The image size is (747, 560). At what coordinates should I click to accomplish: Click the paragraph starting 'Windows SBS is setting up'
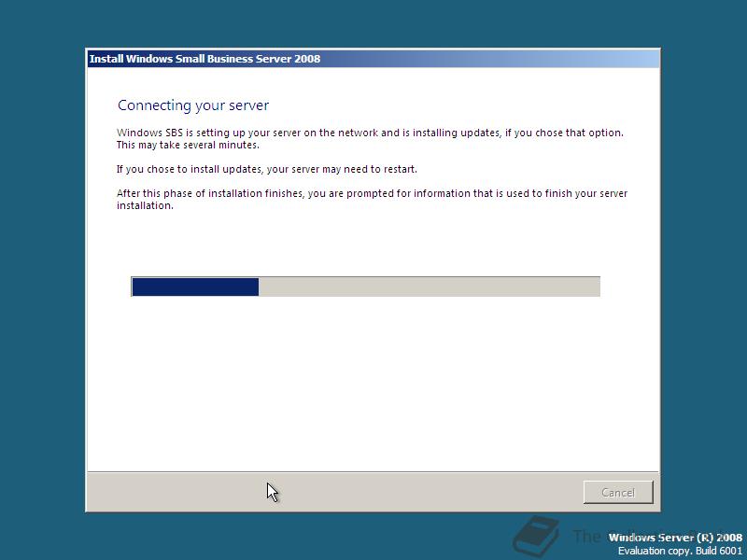(370, 138)
